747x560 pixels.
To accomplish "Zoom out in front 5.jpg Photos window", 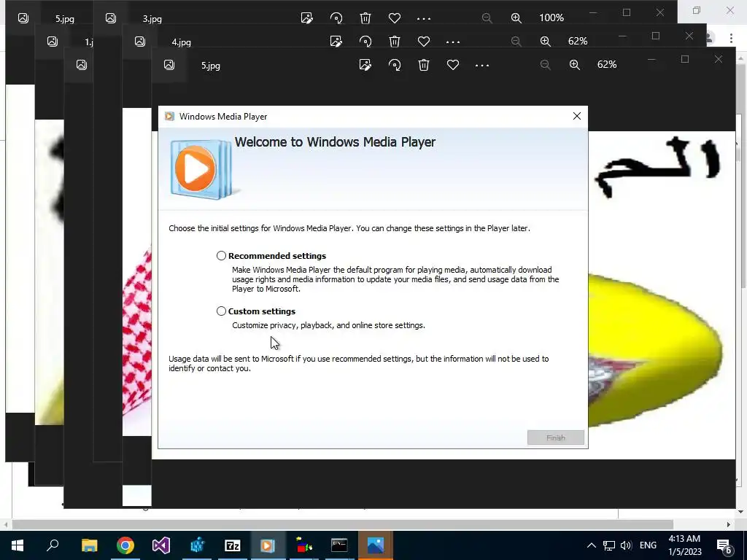I will pos(546,65).
